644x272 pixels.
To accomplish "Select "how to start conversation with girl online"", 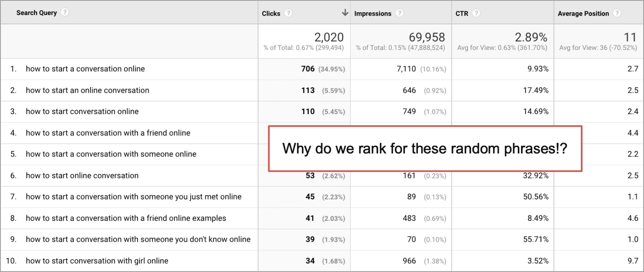I will click(96, 261).
